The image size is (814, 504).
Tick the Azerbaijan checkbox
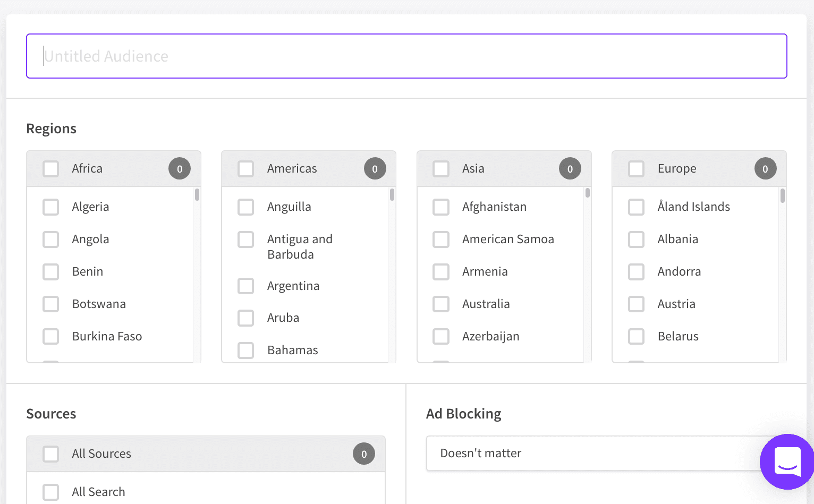pyautogui.click(x=441, y=337)
